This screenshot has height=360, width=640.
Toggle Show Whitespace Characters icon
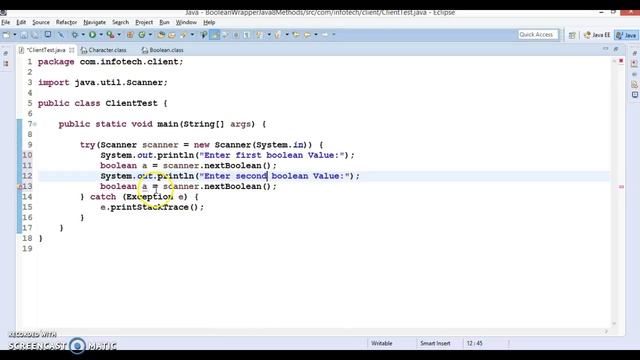click(247, 35)
